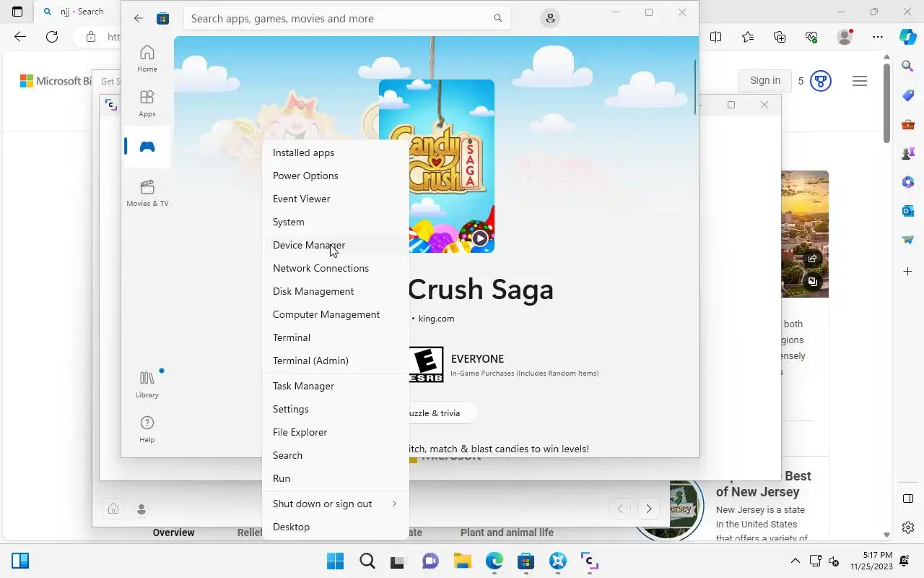The image size is (924, 578).
Task: Open Edge Favorites star icon
Action: [x=747, y=37]
